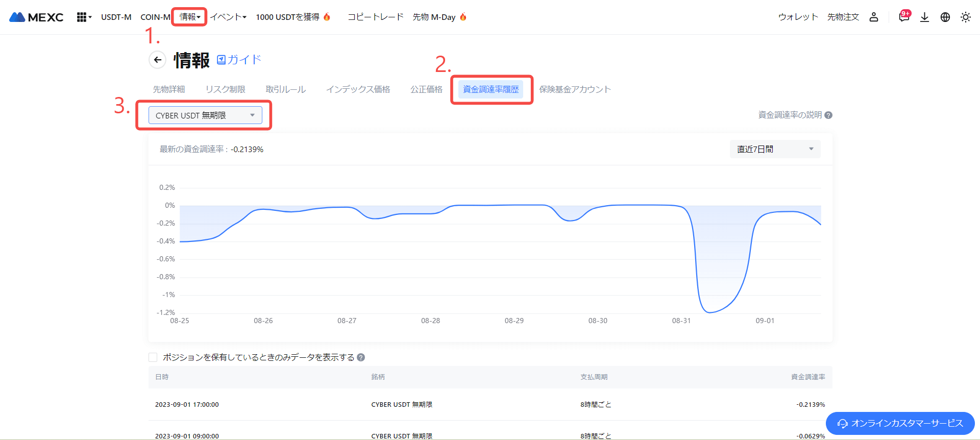Open the notifications icon with 9+ badge
The width and height of the screenshot is (980, 440).
(x=904, y=17)
